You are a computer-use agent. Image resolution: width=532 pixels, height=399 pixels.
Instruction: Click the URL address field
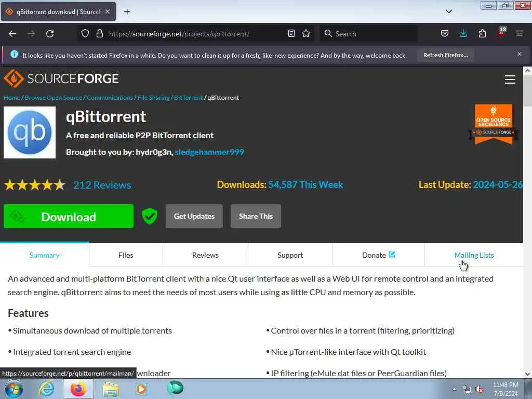(x=195, y=34)
